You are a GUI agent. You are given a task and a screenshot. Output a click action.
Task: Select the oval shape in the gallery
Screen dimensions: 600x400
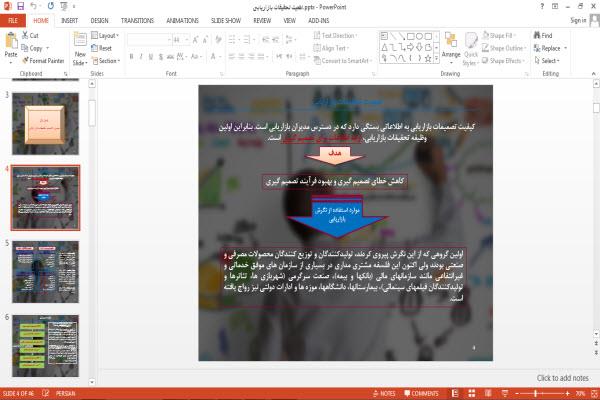pos(420,36)
